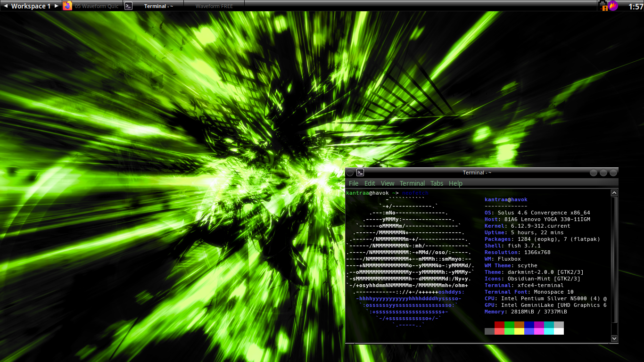Click the 'Shell: fish 3.7.1' line
644x362 pixels.
tap(512, 246)
